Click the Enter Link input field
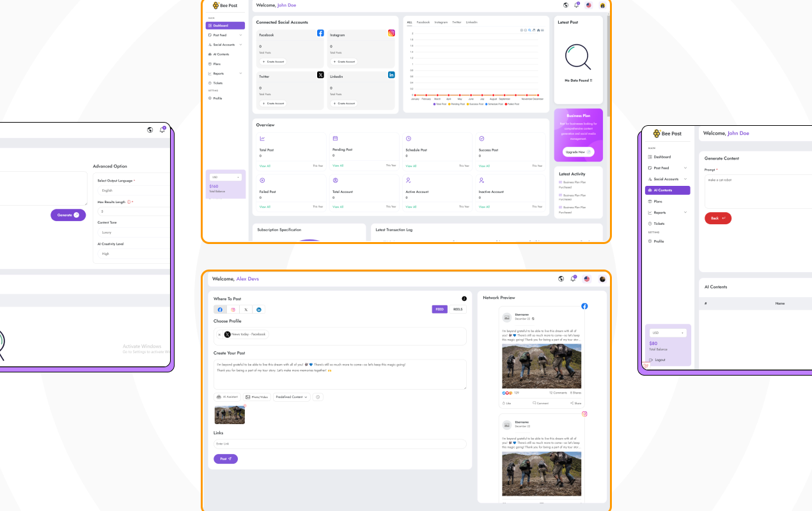Screen dimensions: 812x511 (x=340, y=443)
